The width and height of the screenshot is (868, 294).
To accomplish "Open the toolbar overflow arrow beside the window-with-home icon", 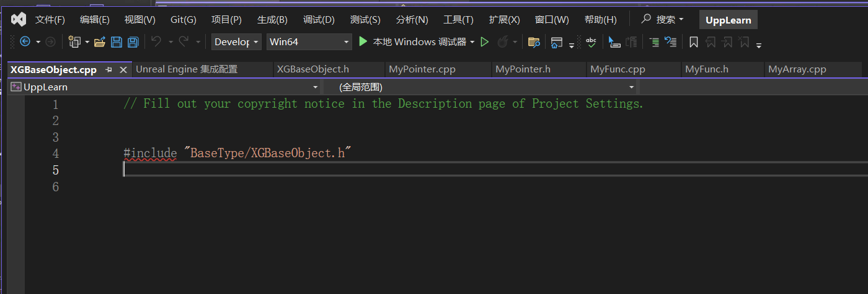I will [x=572, y=45].
